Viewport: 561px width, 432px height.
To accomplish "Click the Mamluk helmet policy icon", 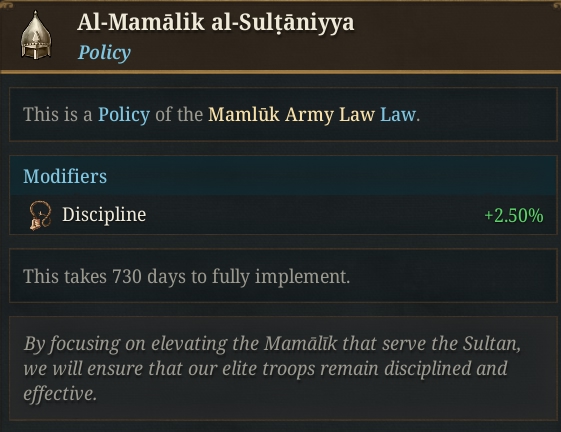I will [36, 35].
